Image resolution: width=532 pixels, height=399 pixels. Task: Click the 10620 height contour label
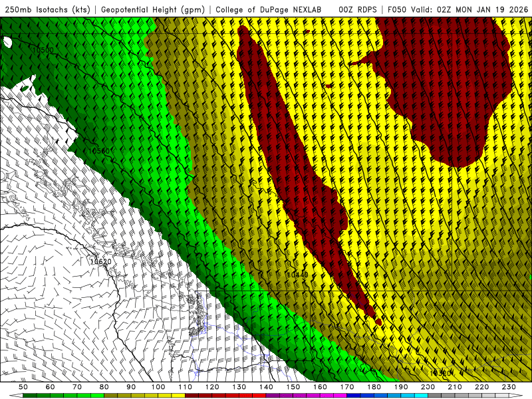(x=101, y=261)
